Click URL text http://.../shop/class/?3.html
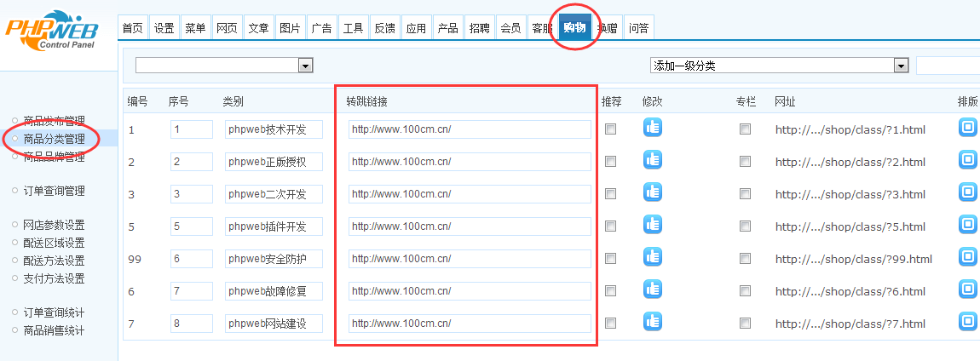The width and height of the screenshot is (980, 361). point(850,194)
